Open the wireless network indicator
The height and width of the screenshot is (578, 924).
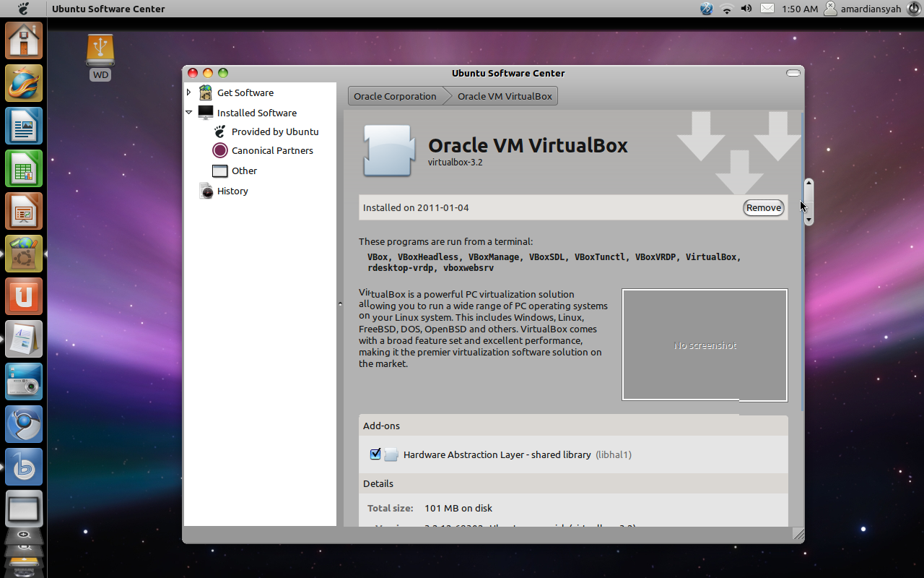pyautogui.click(x=727, y=9)
